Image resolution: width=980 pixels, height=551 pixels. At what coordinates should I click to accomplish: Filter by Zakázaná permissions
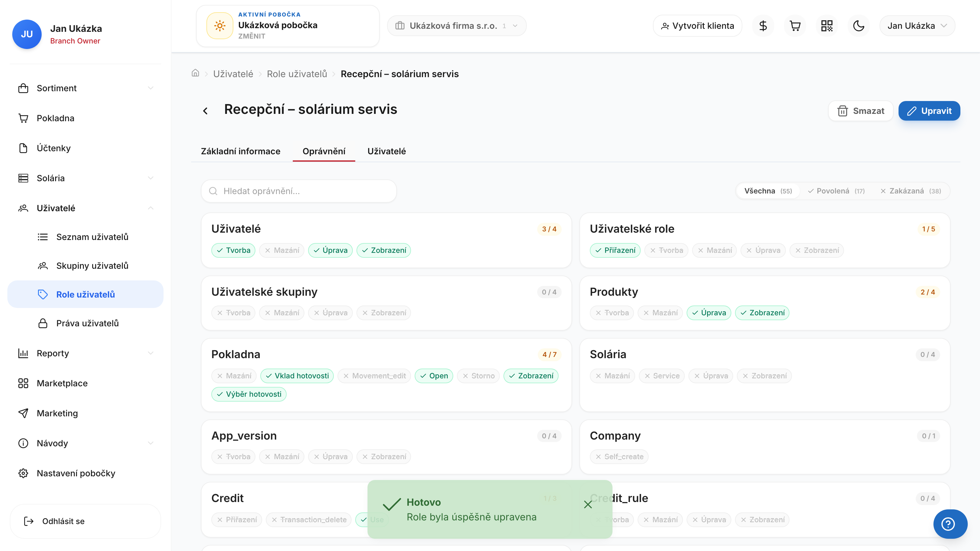910,191
